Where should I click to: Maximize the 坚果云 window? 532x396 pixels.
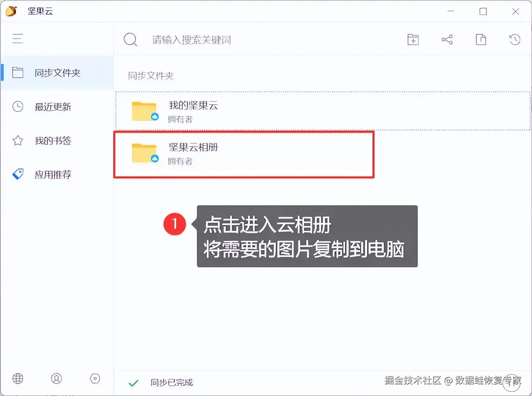(483, 11)
